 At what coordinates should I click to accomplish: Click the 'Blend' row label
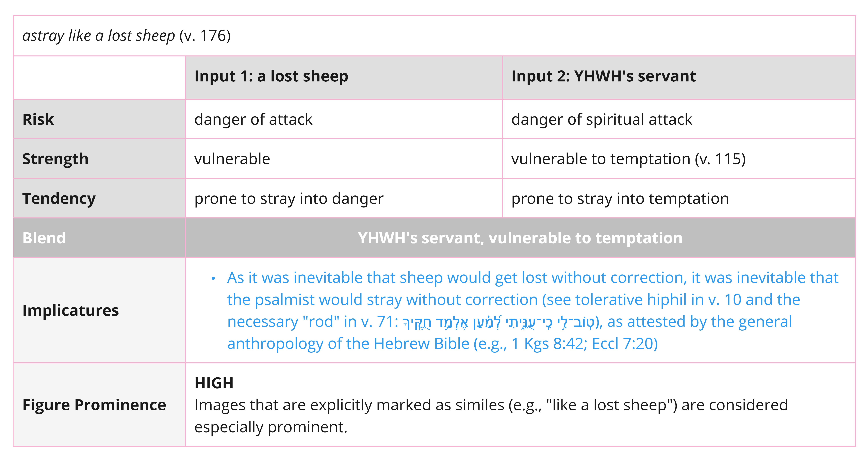coord(44,238)
